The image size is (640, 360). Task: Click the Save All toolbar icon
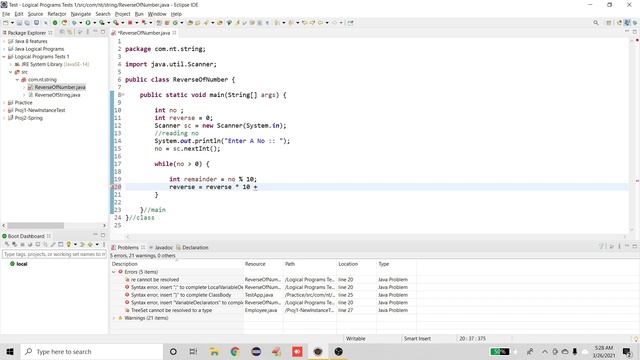point(27,23)
